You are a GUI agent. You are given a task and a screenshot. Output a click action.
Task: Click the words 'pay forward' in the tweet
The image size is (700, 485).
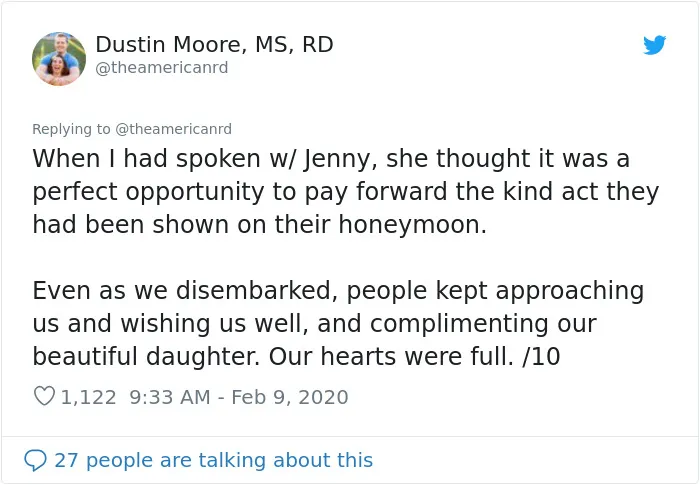click(x=375, y=192)
